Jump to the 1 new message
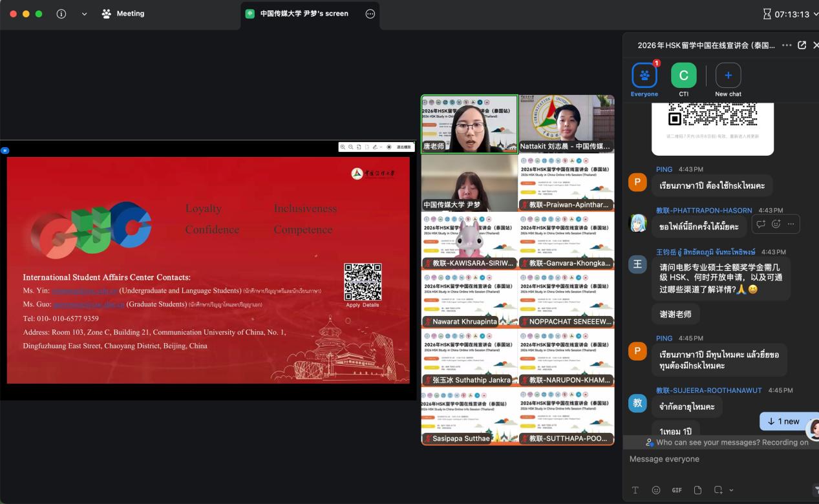 (x=783, y=421)
